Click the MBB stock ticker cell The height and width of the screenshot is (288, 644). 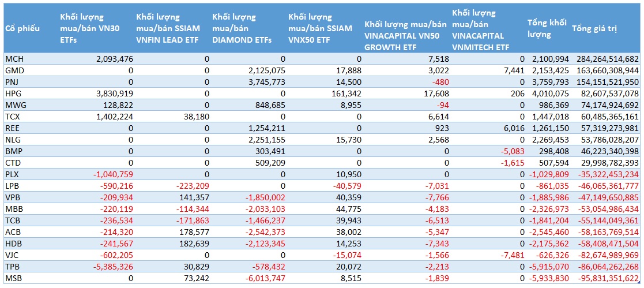[x=13, y=208]
